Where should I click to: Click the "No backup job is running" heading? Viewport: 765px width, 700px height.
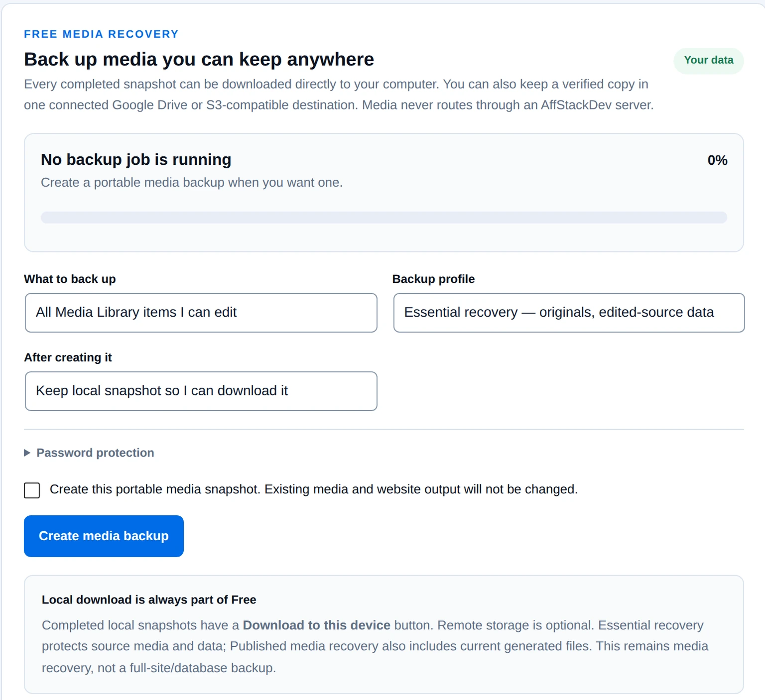point(136,159)
